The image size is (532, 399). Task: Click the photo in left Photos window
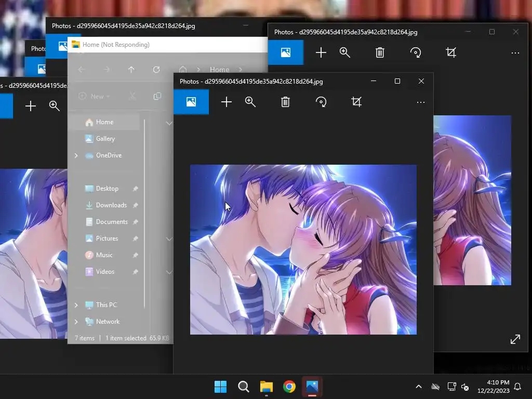coord(34,254)
